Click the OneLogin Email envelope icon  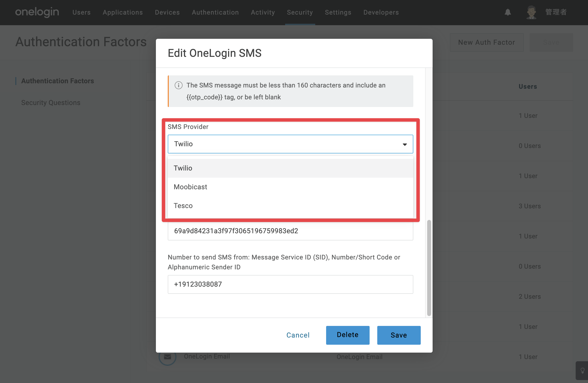[x=167, y=357]
